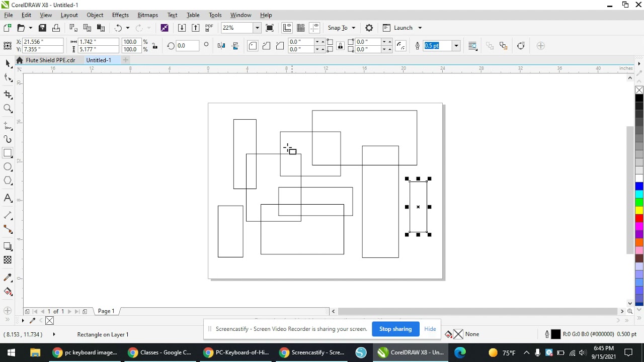Pick the red swatch in the palette
The image size is (644, 362).
tap(639, 218)
